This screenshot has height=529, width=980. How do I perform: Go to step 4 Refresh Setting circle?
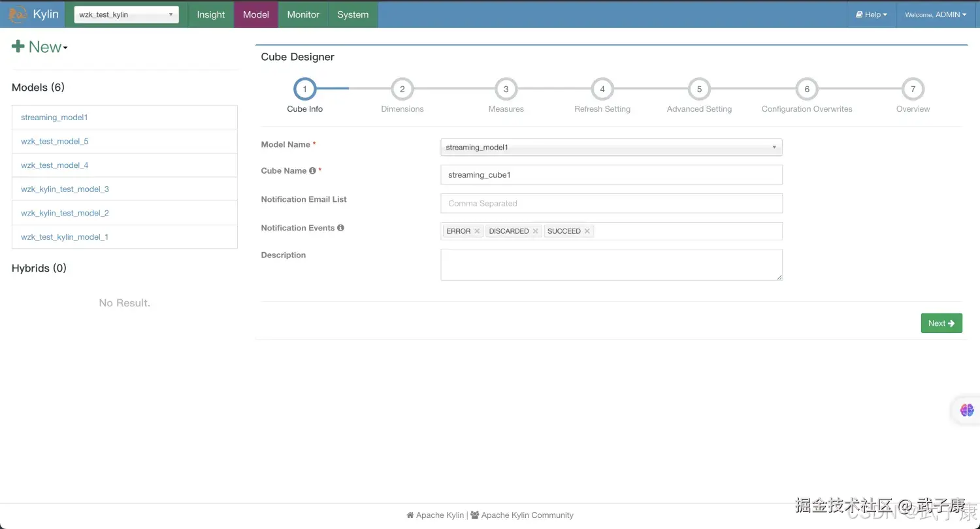pos(602,89)
